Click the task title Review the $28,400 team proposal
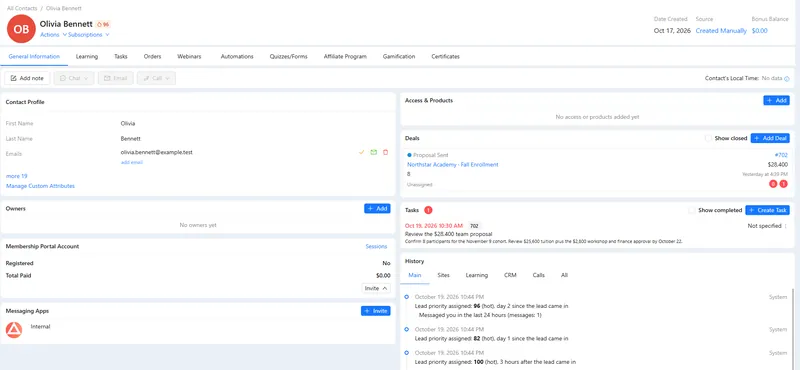 click(448, 234)
